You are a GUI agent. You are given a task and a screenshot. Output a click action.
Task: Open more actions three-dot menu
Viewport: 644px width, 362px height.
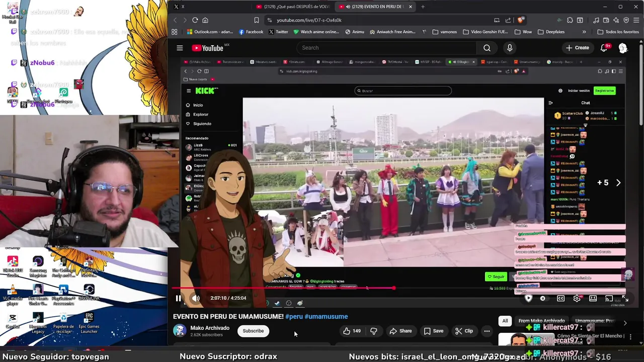click(487, 331)
